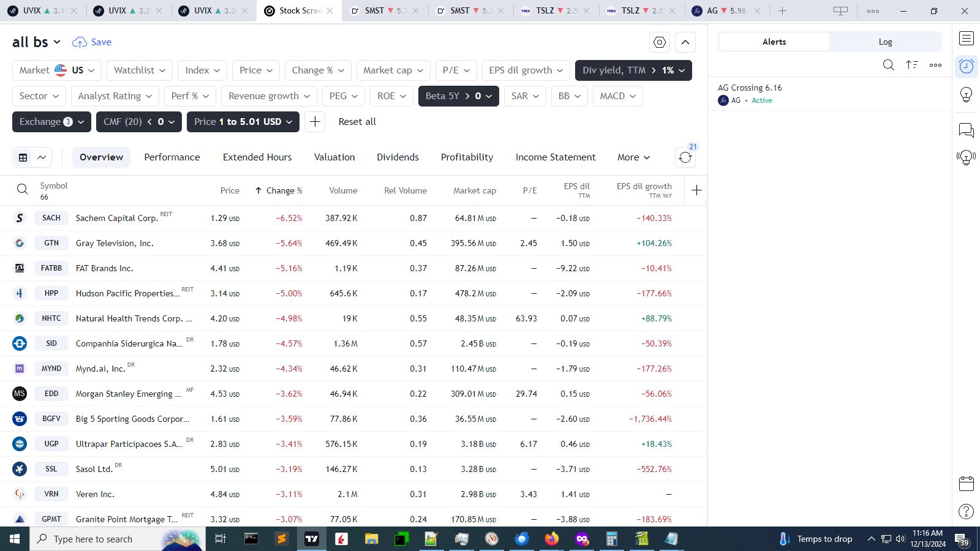This screenshot has width=980, height=551.
Task: Open the calendar icon in right sidebar
Action: tap(967, 484)
